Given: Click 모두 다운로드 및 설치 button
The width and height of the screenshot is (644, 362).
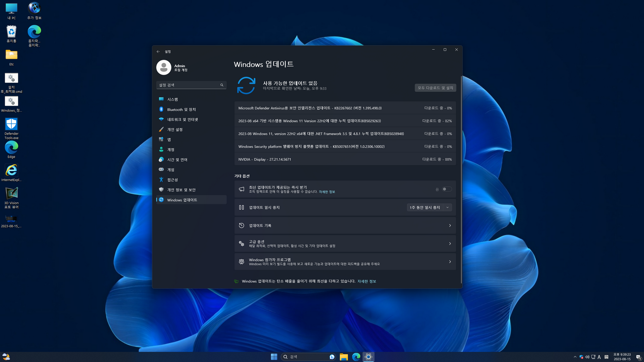Looking at the screenshot, I should (x=435, y=88).
